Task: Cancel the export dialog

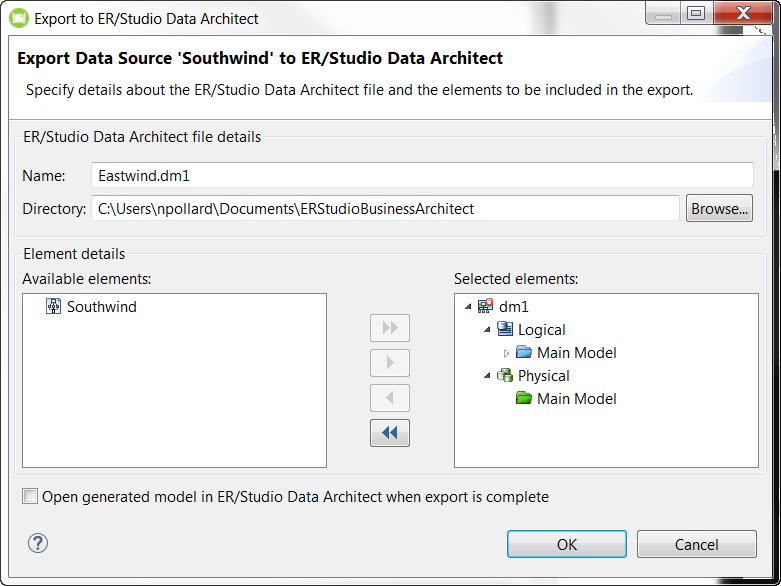Action: pos(696,544)
